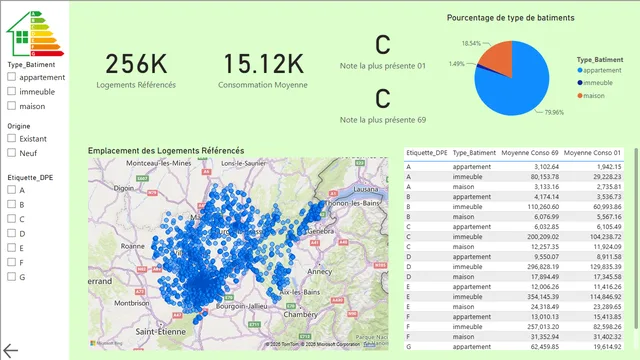
Task: Select DPE label G checkbox
Action: [12, 277]
